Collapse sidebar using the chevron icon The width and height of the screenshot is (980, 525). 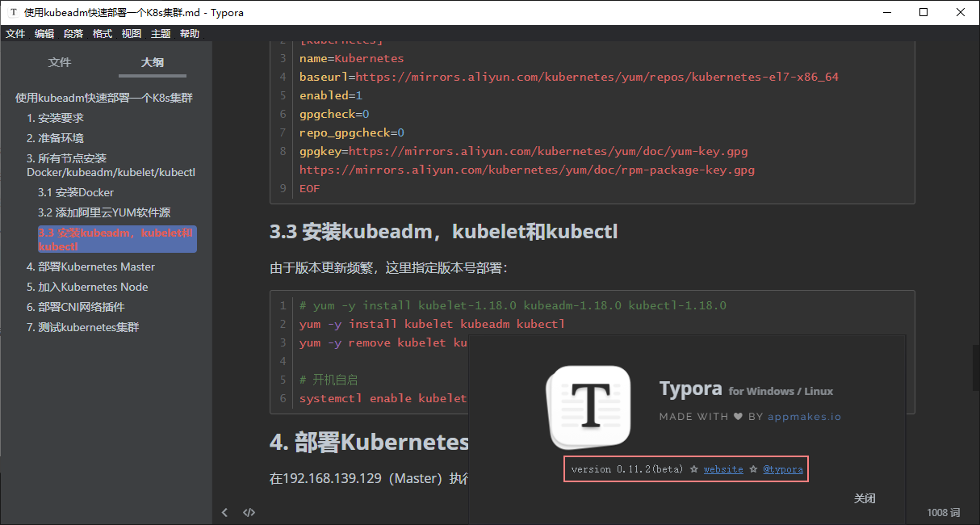[224, 511]
